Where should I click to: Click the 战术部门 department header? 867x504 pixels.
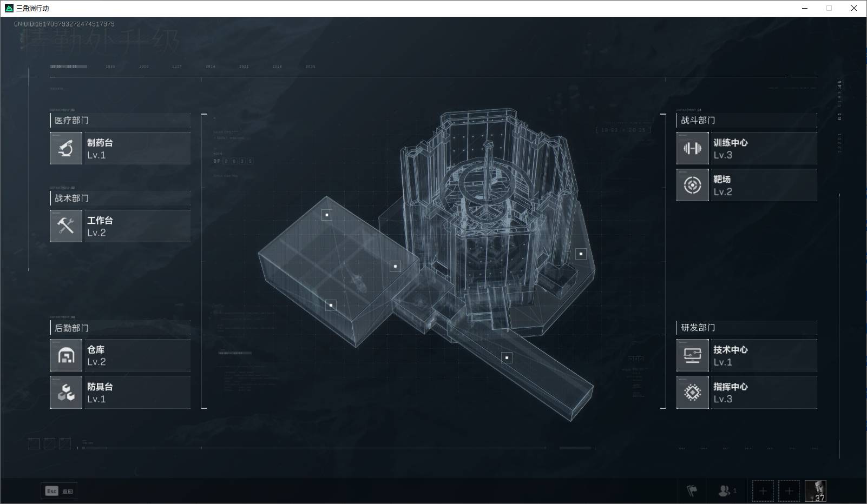[x=120, y=198]
